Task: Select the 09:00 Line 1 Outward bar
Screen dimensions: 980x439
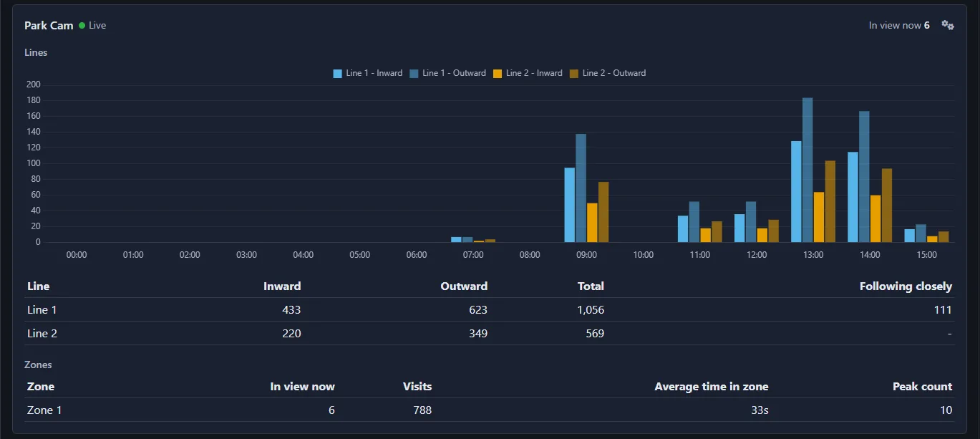Action: pos(581,188)
